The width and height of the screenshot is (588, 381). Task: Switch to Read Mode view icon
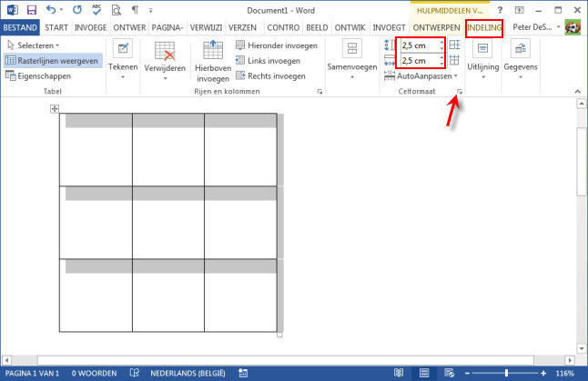pyautogui.click(x=399, y=373)
